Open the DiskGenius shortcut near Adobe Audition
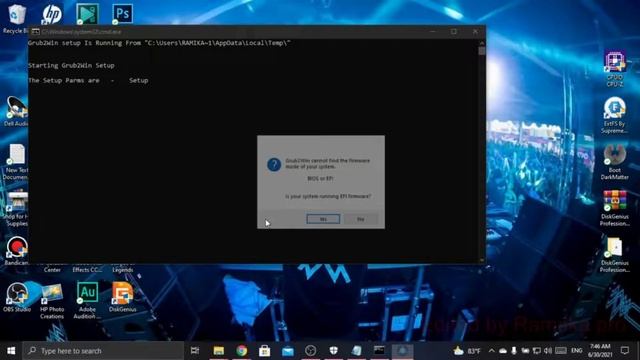 122,297
